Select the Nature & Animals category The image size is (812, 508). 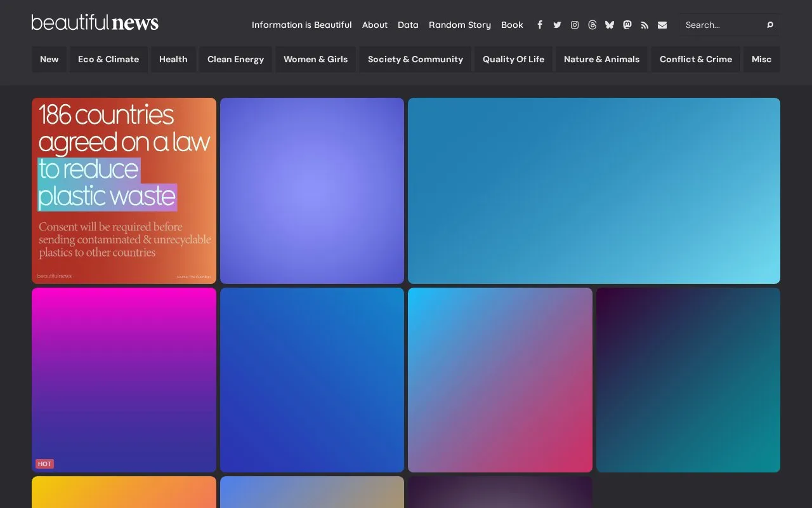pyautogui.click(x=601, y=59)
